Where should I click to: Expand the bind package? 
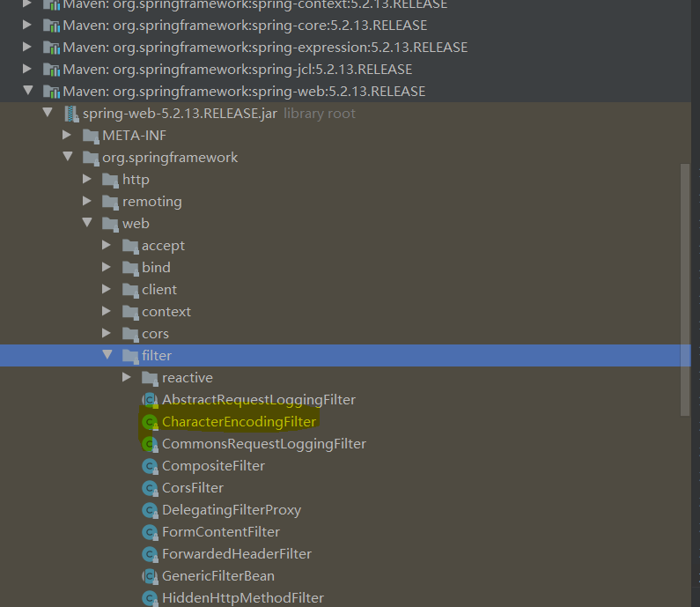click(107, 267)
